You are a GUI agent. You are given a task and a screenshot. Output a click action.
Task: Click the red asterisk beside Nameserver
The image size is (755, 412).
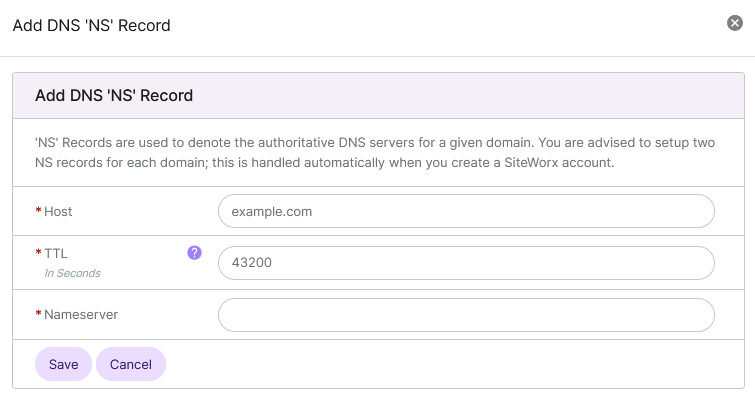point(38,314)
